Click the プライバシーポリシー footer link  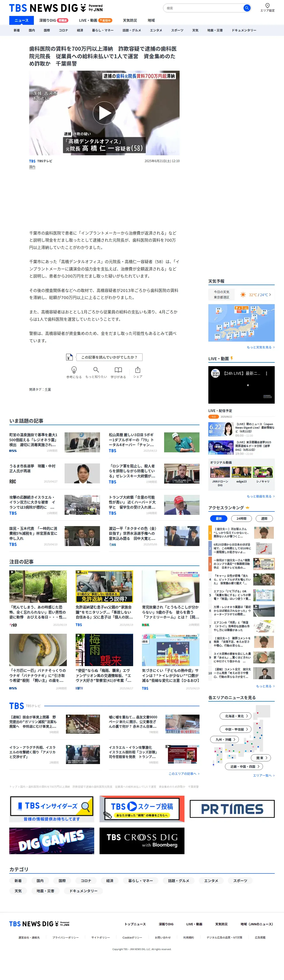[x=65, y=938]
